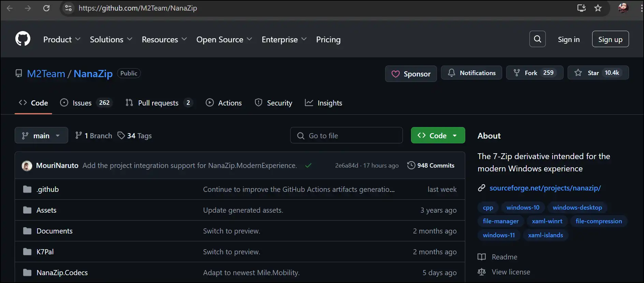This screenshot has width=644, height=283.
Task: Click the book icon next to Readme
Action: pyautogui.click(x=482, y=257)
